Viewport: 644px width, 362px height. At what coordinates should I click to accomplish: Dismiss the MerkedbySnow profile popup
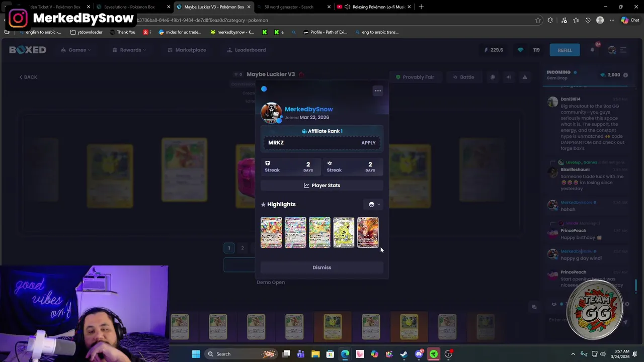click(x=322, y=267)
